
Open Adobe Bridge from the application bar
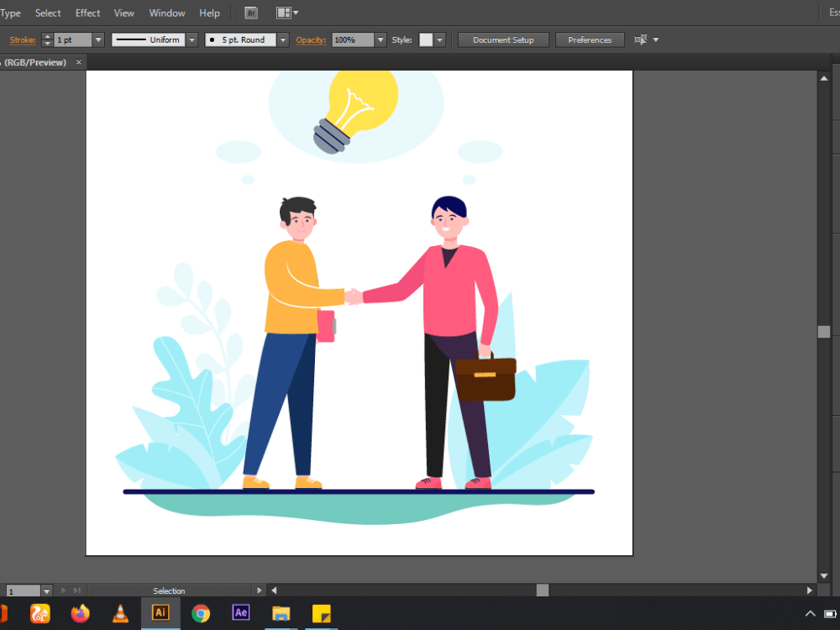tap(250, 13)
